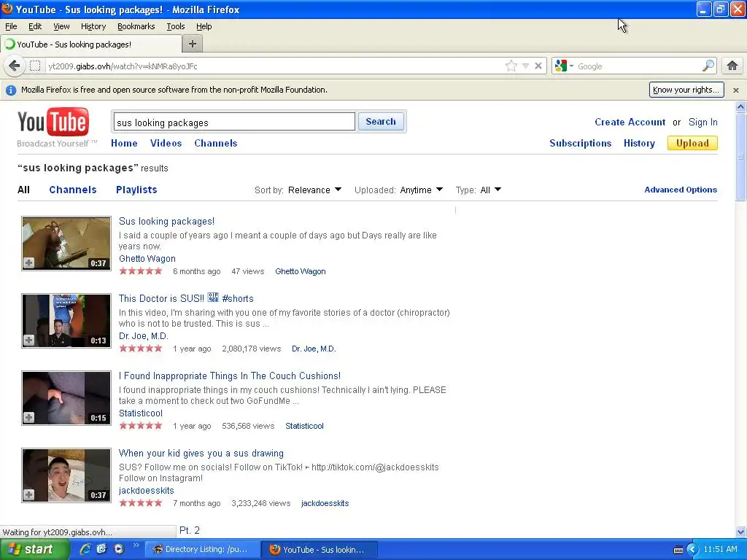Click the Know your rights button

pyautogui.click(x=686, y=90)
